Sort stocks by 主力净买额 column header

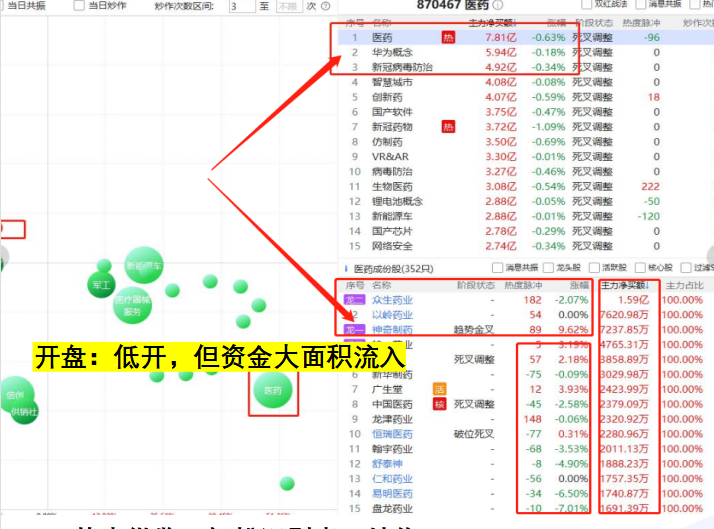pyautogui.click(x=625, y=285)
